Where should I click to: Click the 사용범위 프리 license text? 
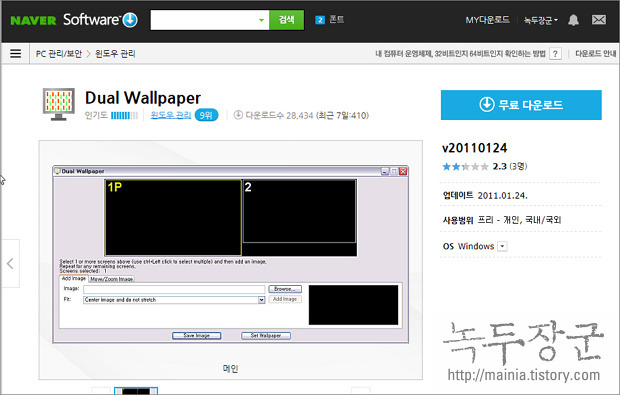[502, 219]
